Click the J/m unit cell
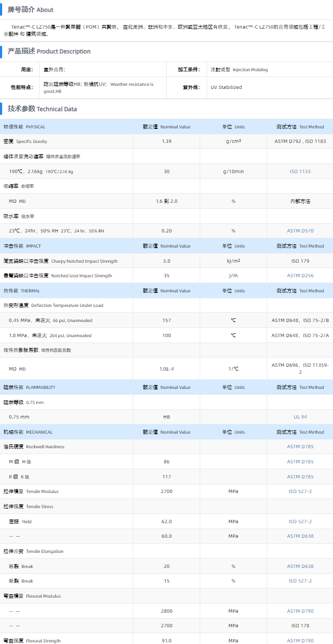 pyautogui.click(x=233, y=276)
